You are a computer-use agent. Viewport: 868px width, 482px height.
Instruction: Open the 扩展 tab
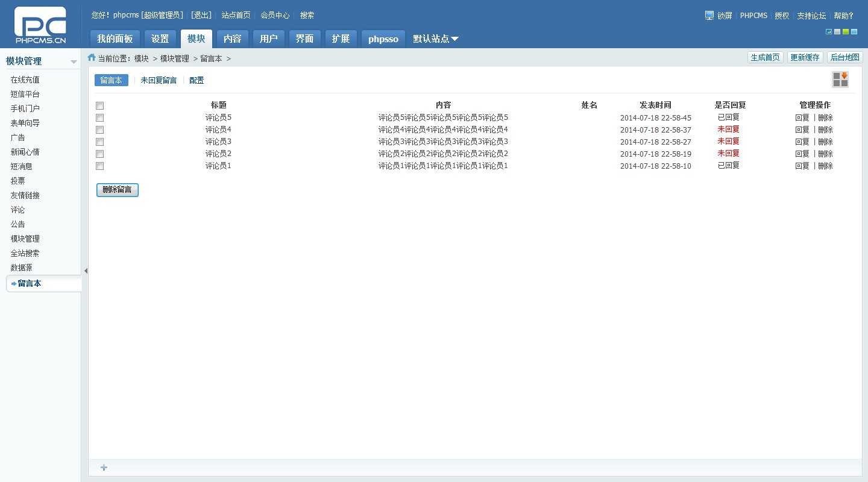tap(341, 39)
